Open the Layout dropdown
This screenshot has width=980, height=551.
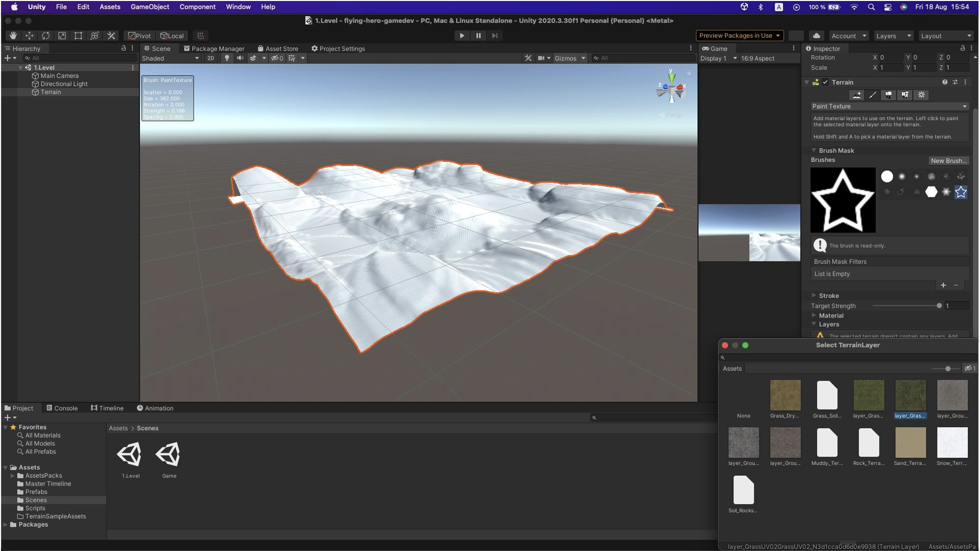[x=946, y=36]
